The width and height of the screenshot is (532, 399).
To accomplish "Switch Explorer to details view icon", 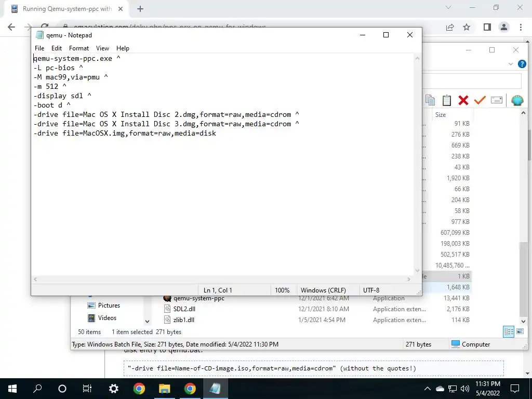I will pyautogui.click(x=509, y=332).
